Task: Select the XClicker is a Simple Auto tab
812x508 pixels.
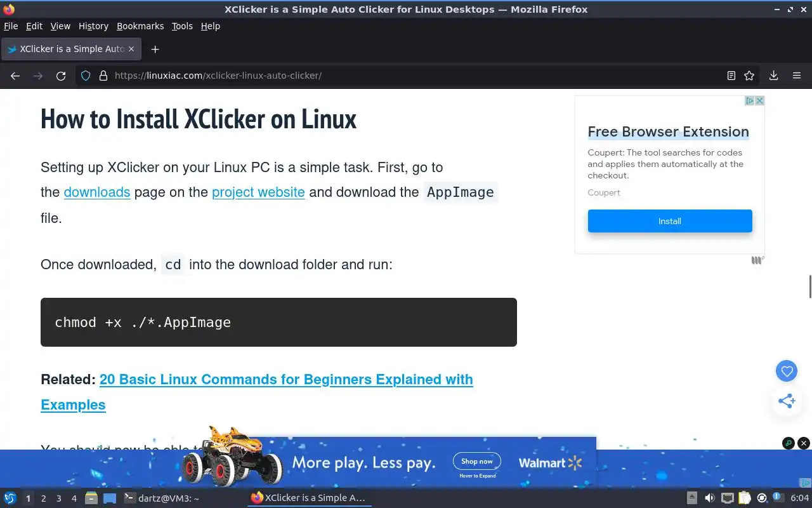Action: click(x=71, y=49)
